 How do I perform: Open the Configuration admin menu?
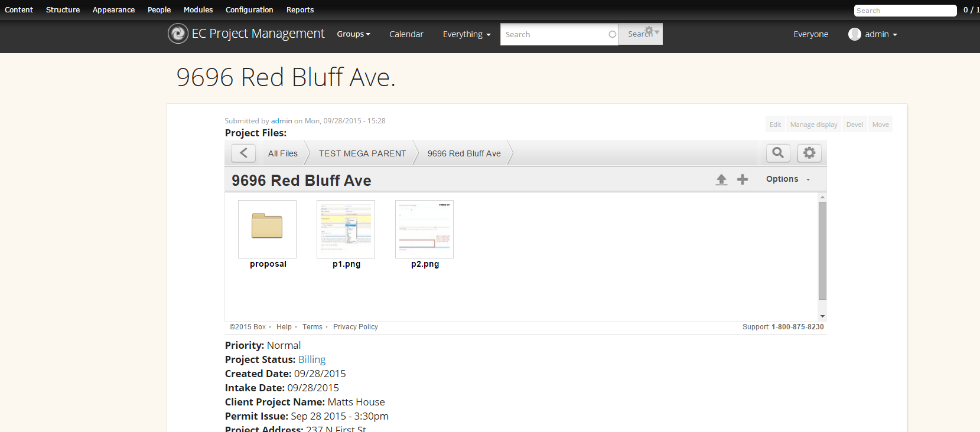249,10
